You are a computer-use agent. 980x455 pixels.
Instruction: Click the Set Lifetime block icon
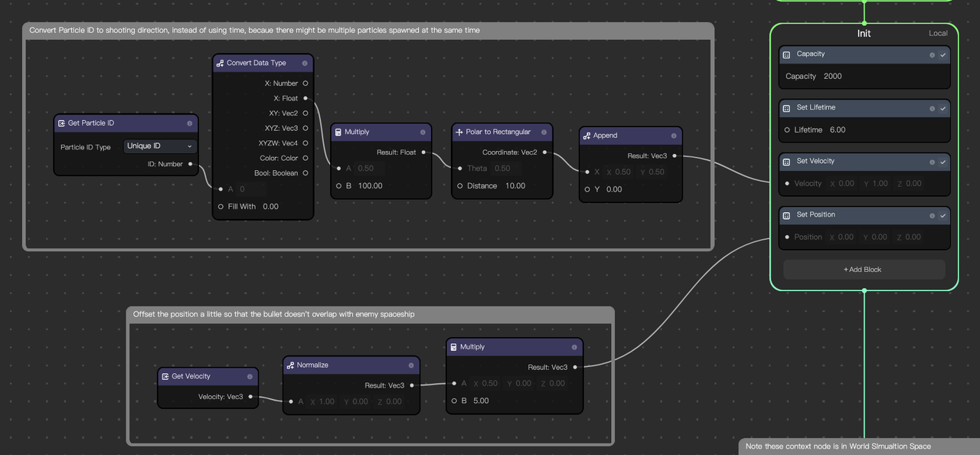(786, 108)
